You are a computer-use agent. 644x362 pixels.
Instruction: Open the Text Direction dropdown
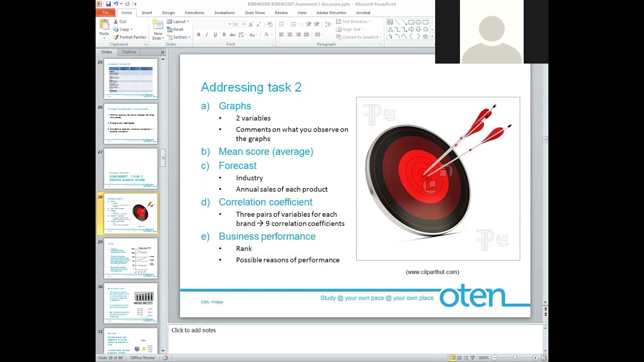pos(353,22)
